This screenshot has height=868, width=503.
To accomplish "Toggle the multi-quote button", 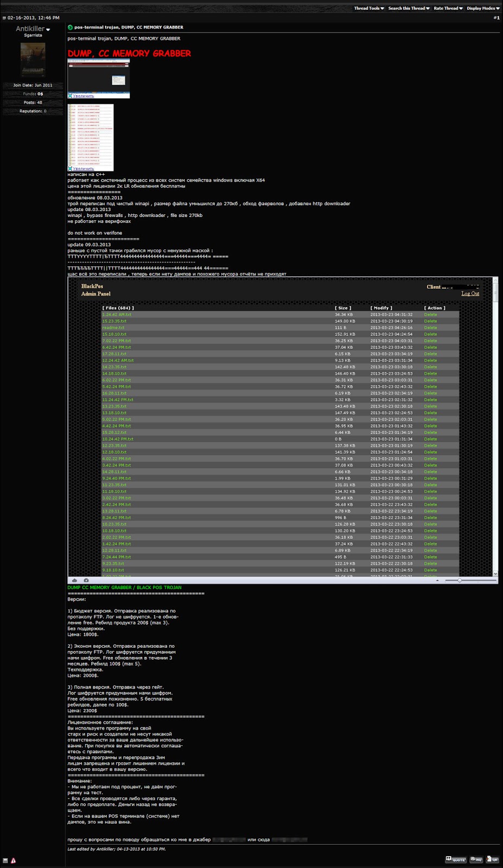I will click(x=476, y=859).
